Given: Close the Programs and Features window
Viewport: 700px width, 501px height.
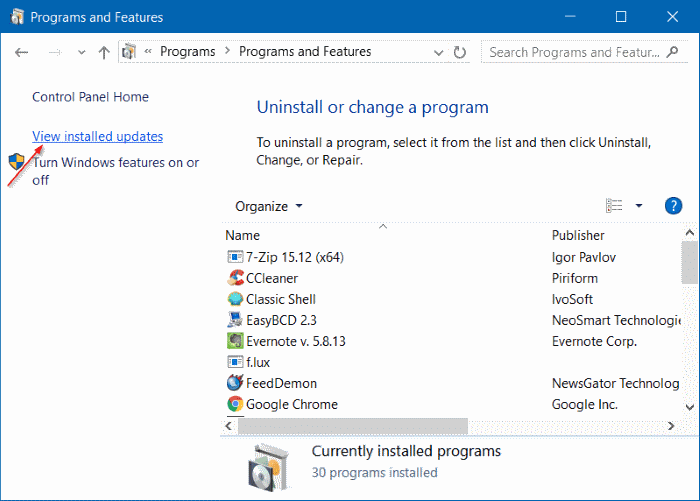Looking at the screenshot, I should click(672, 17).
